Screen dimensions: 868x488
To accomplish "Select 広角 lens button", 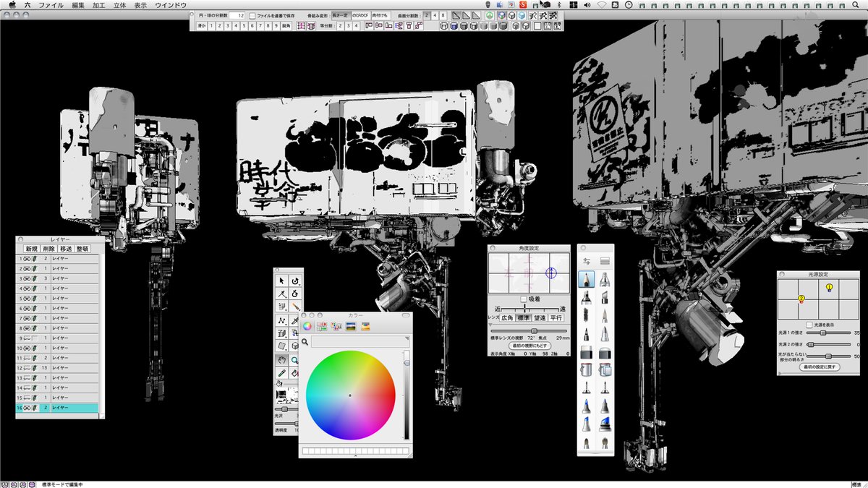I will 507,318.
